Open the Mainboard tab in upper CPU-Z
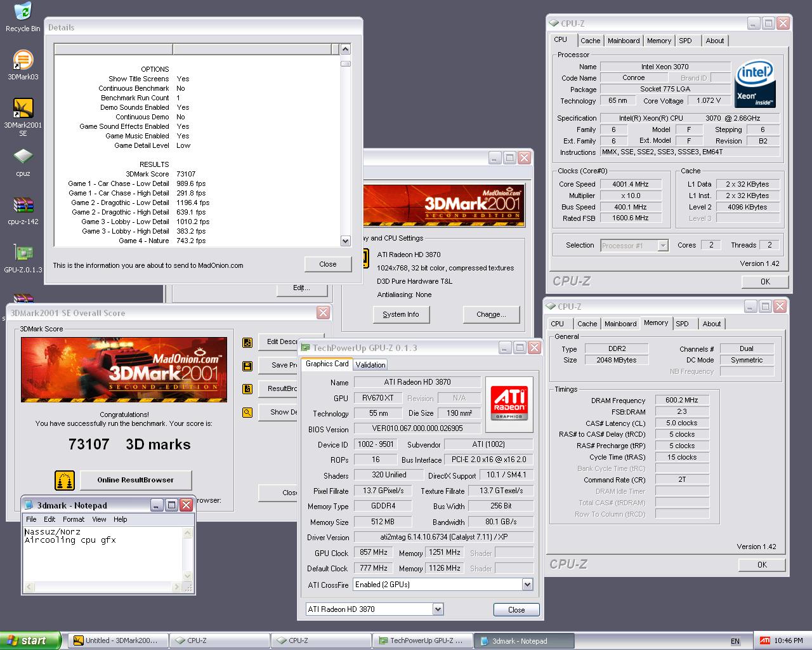 (x=624, y=41)
